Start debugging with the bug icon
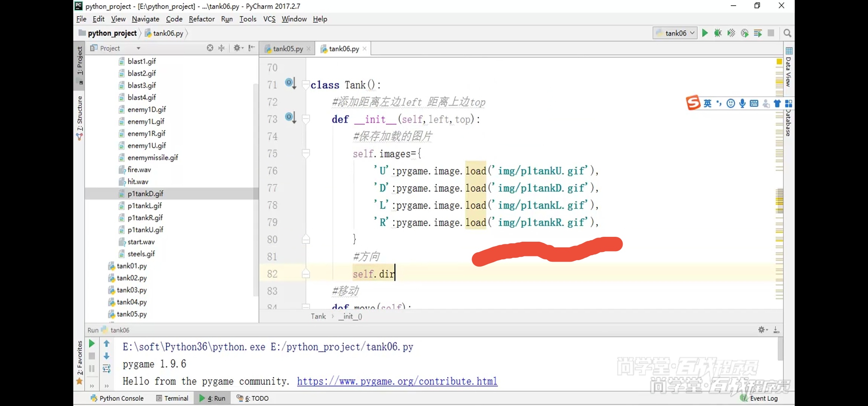Image resolution: width=868 pixels, height=406 pixels. (x=718, y=33)
